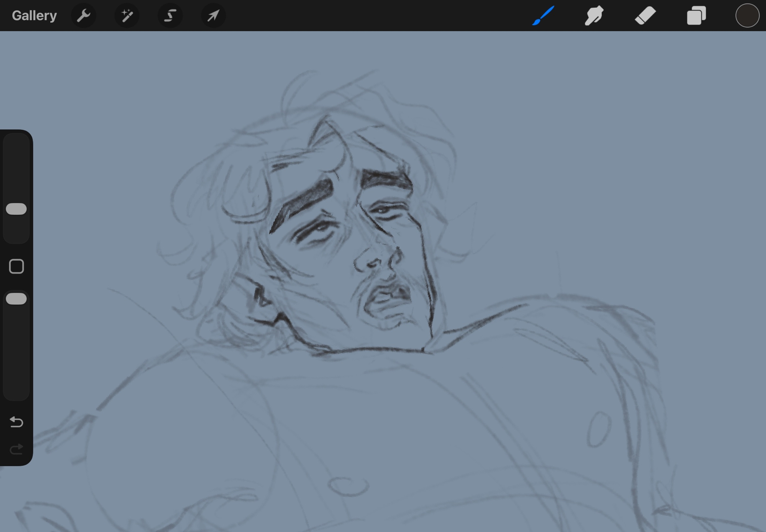Click the brush opacity slider handle
This screenshot has height=532, width=766.
[x=16, y=299]
